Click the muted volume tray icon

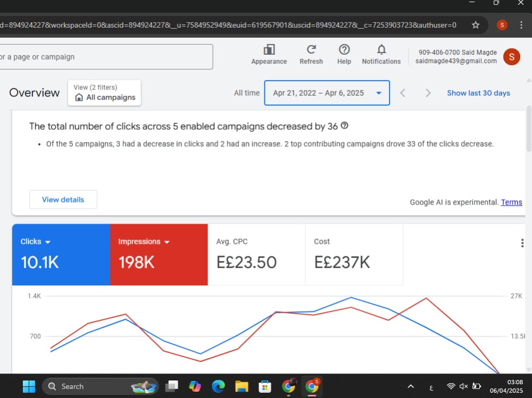(x=463, y=386)
